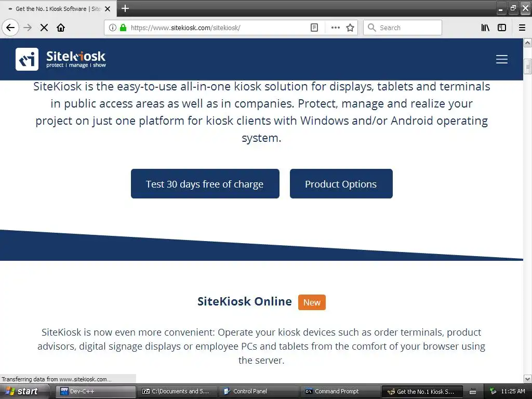Click the paragraph 'SiteKiosk is now even more convenient'

tap(261, 346)
